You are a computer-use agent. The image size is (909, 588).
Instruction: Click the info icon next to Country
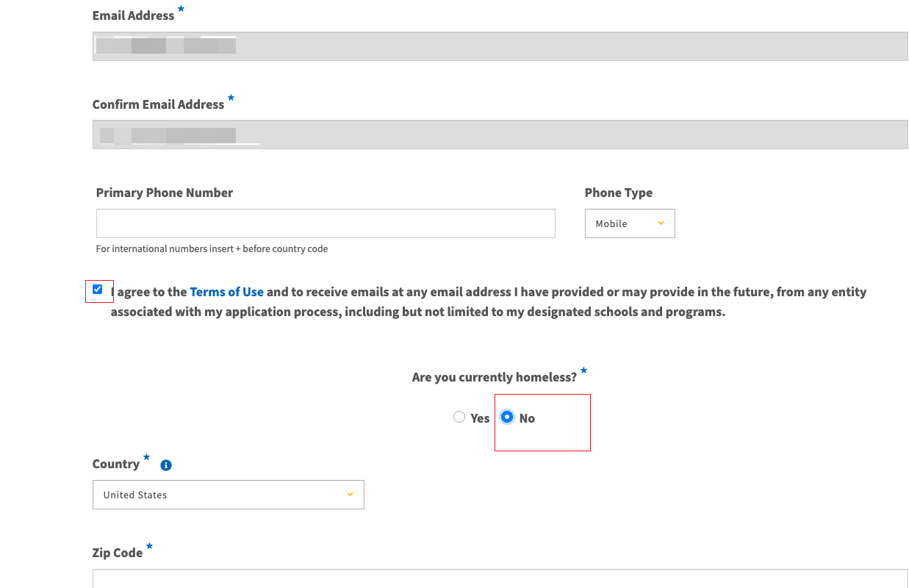(x=166, y=465)
